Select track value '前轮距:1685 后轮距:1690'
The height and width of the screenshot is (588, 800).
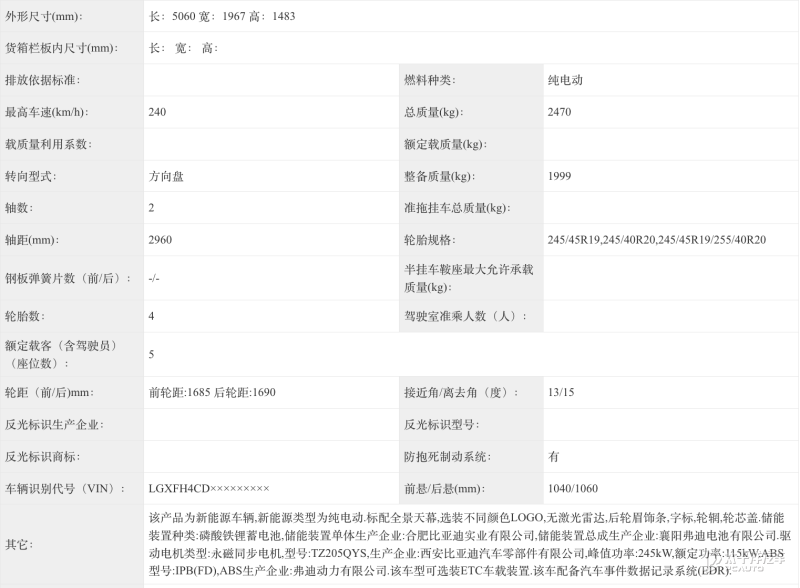click(212, 393)
